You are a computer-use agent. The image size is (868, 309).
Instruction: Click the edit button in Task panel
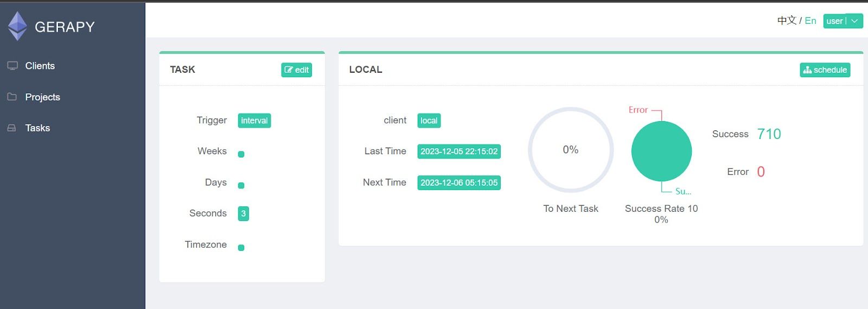pyautogui.click(x=296, y=70)
